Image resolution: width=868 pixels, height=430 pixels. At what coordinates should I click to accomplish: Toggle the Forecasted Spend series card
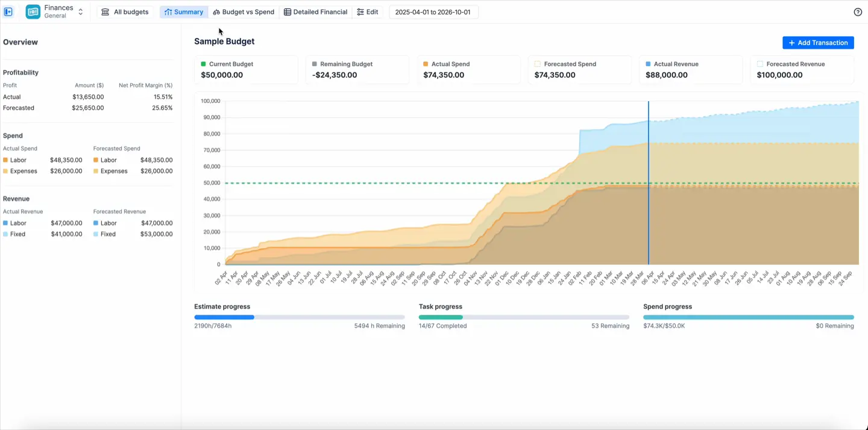pyautogui.click(x=579, y=70)
